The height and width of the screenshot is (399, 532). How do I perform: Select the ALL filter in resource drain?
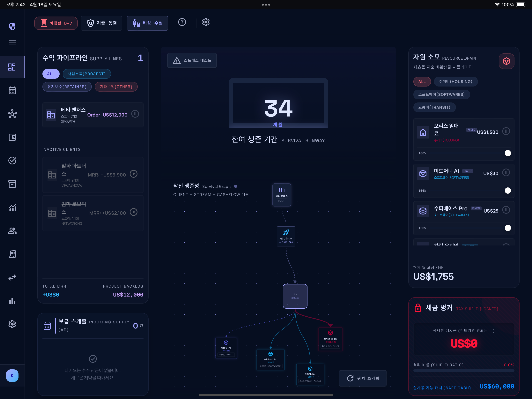(422, 82)
